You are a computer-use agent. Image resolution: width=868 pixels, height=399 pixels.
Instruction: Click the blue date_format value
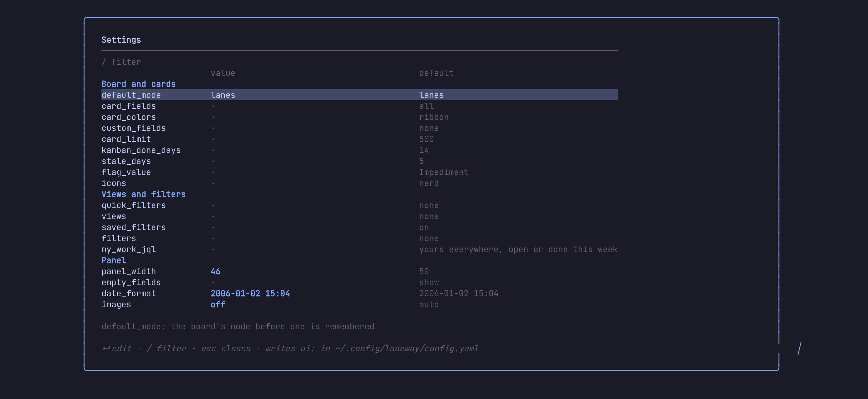[x=250, y=294]
